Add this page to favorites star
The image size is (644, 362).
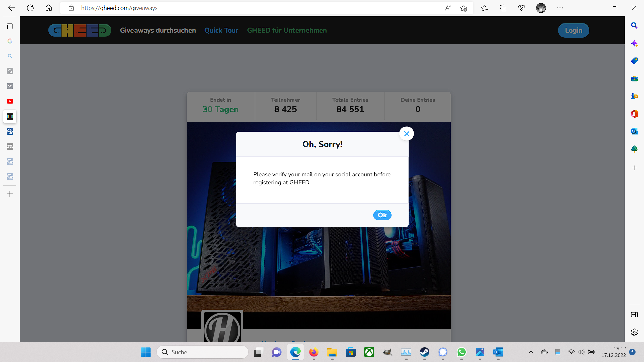pyautogui.click(x=463, y=8)
